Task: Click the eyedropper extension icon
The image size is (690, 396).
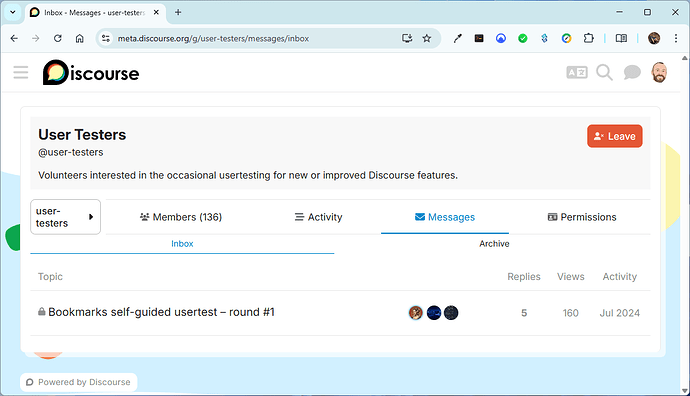Action: click(x=458, y=38)
